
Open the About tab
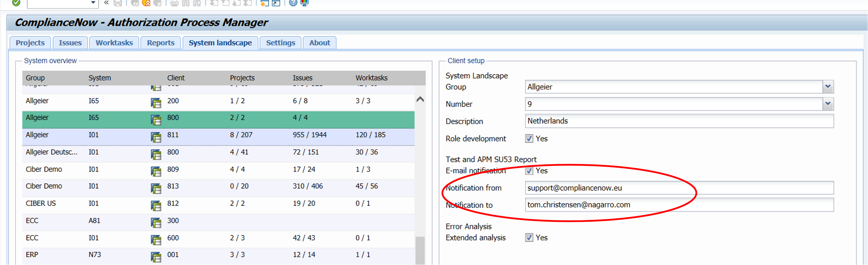pos(320,43)
